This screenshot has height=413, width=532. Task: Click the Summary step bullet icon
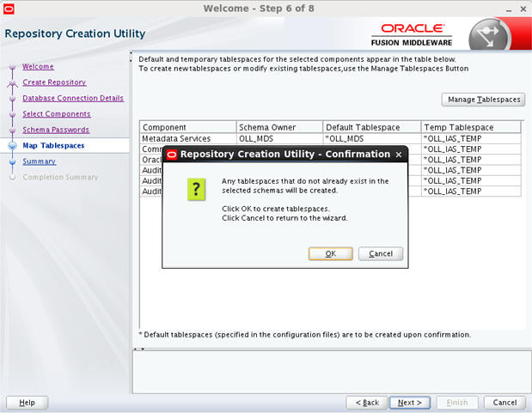coord(13,161)
